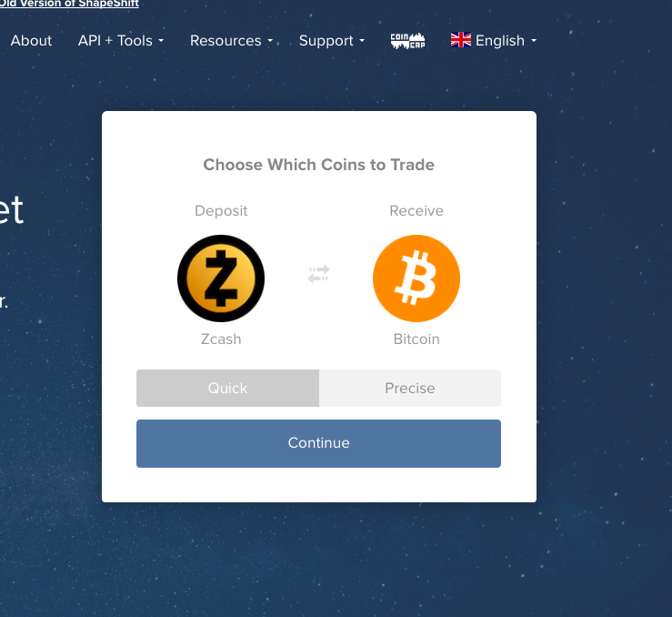Image resolution: width=672 pixels, height=617 pixels.
Task: Expand the Resources dropdown menu
Action: (232, 41)
